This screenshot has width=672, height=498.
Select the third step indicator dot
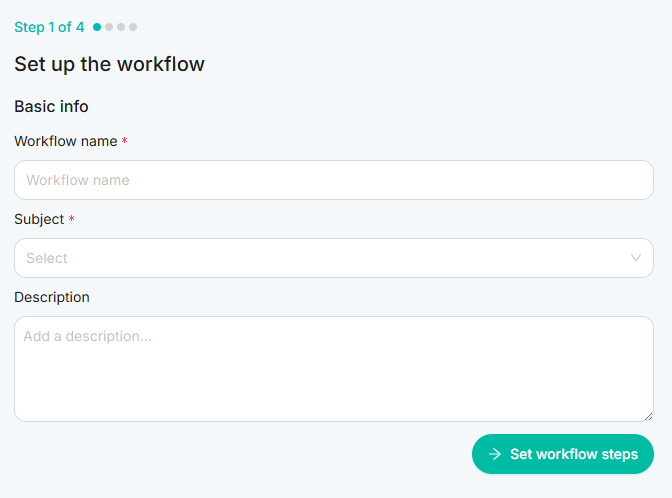point(121,27)
